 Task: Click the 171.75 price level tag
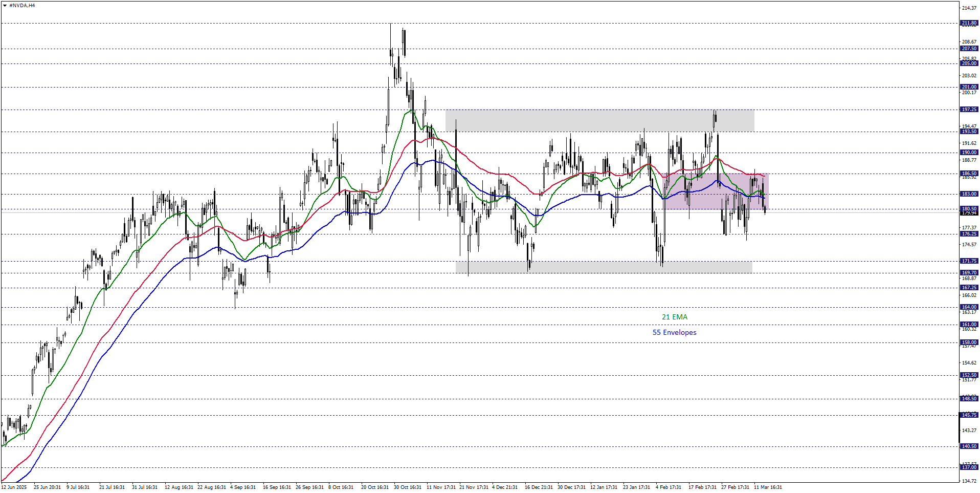point(969,261)
